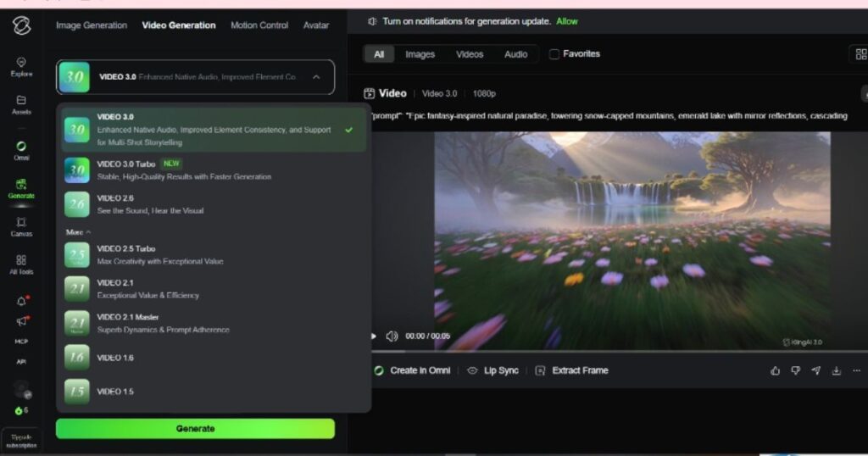Open Explore in the sidebar
This screenshot has height=456, width=868.
[x=21, y=67]
